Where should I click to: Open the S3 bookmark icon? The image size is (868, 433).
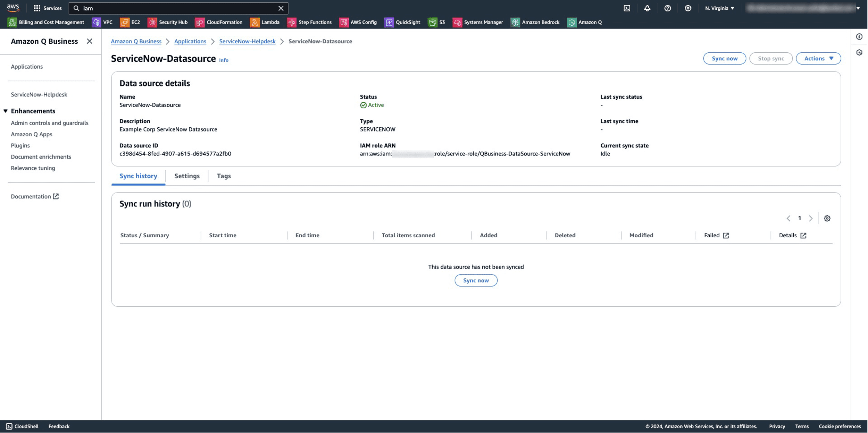pyautogui.click(x=432, y=22)
